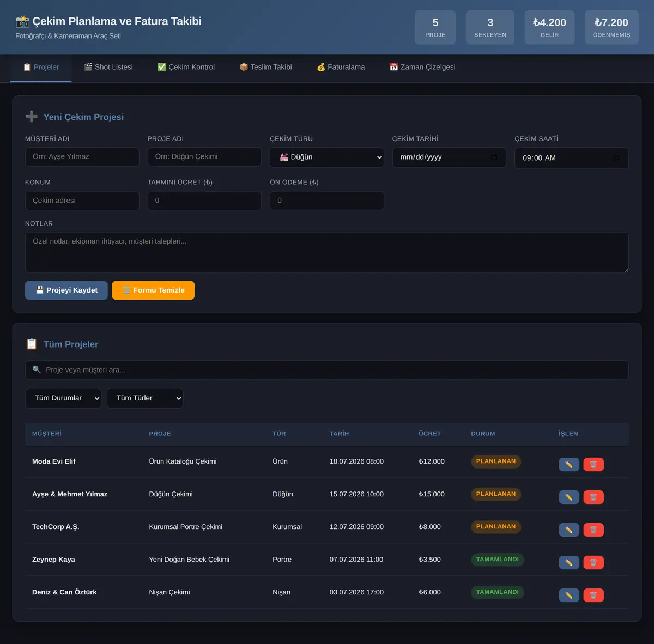Viewport: 654px width, 644px height.
Task: Delete the Deniz & Can Öztürk project
Action: [x=594, y=595]
